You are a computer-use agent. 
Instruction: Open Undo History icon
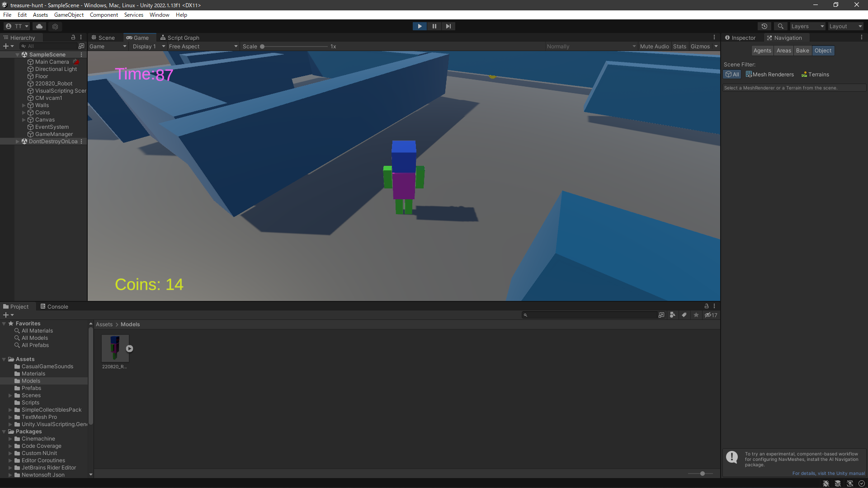click(x=764, y=26)
